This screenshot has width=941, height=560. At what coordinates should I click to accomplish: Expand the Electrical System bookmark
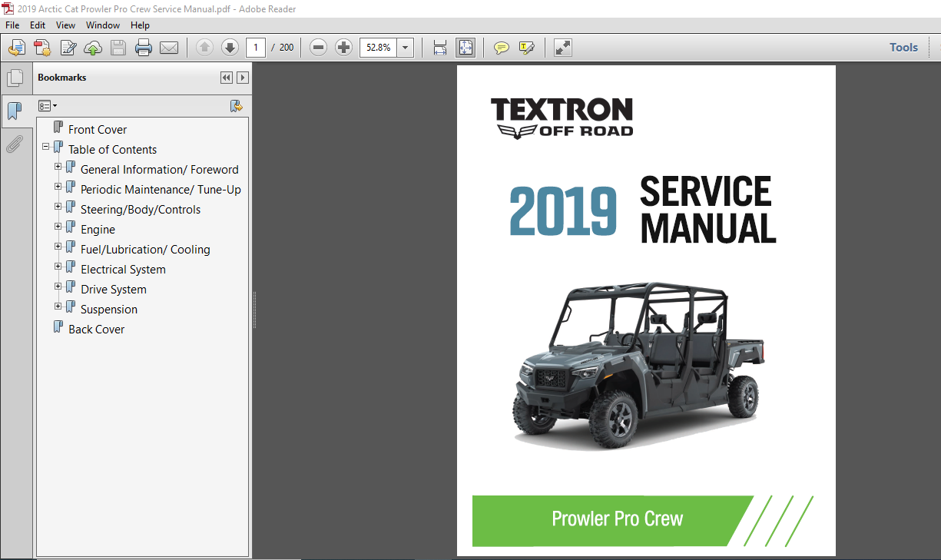point(58,267)
